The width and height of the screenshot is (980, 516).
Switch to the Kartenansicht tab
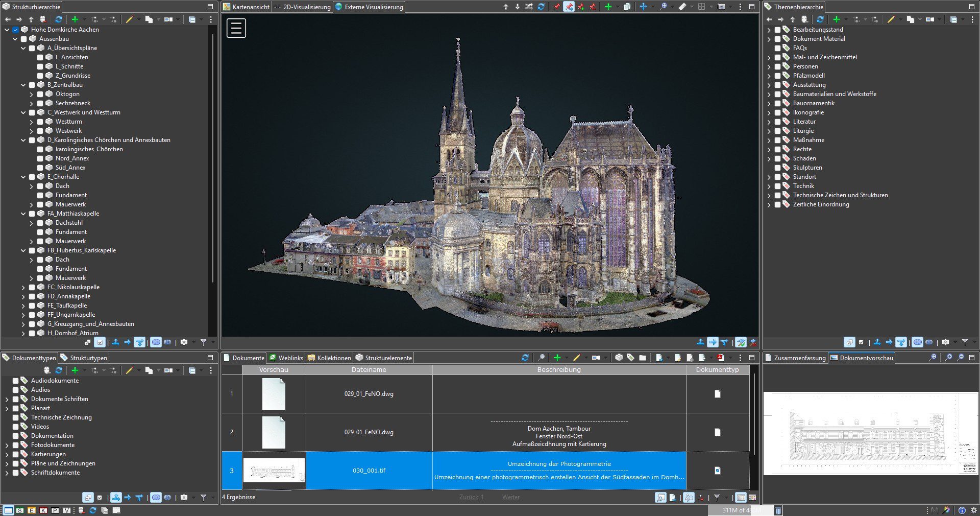tap(246, 7)
